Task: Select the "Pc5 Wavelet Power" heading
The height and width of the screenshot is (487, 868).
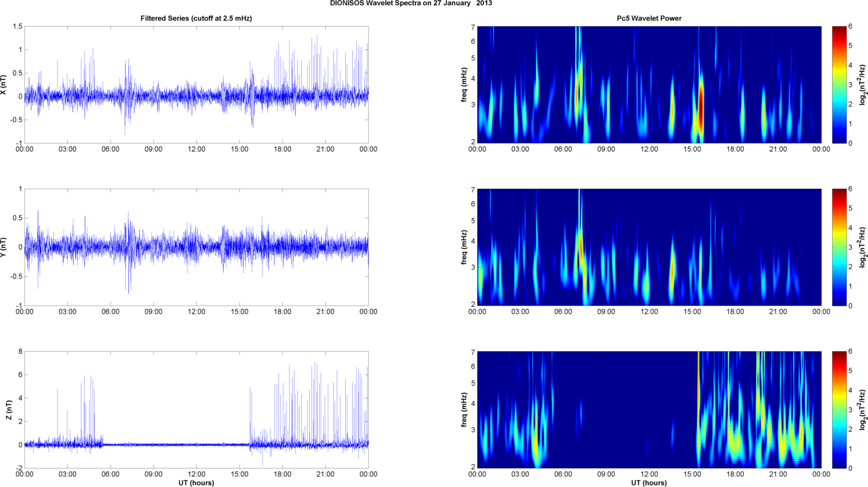Action: tap(649, 18)
